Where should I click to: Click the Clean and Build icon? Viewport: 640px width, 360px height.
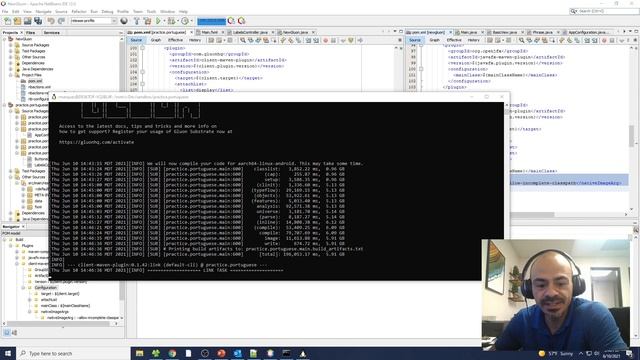[x=147, y=21]
